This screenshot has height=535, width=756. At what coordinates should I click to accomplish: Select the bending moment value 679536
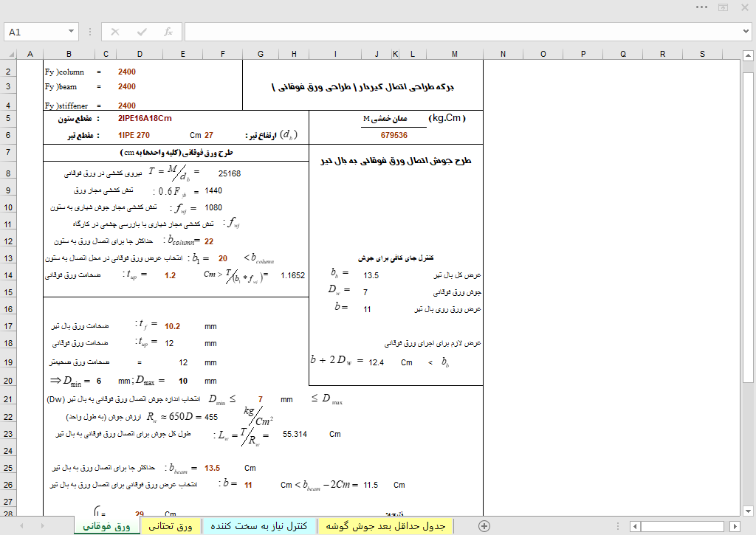(394, 136)
